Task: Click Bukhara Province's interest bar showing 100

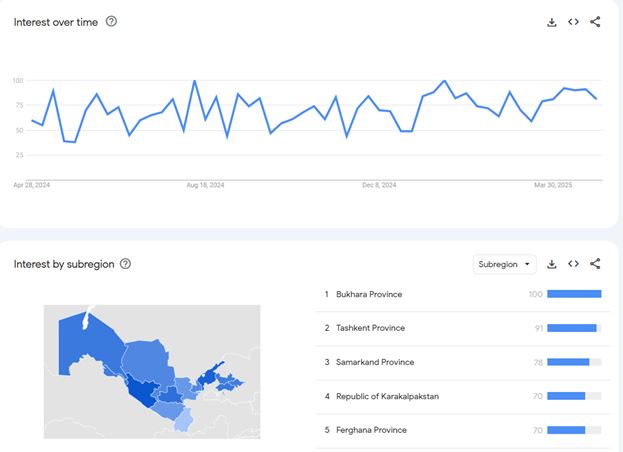Action: click(574, 294)
